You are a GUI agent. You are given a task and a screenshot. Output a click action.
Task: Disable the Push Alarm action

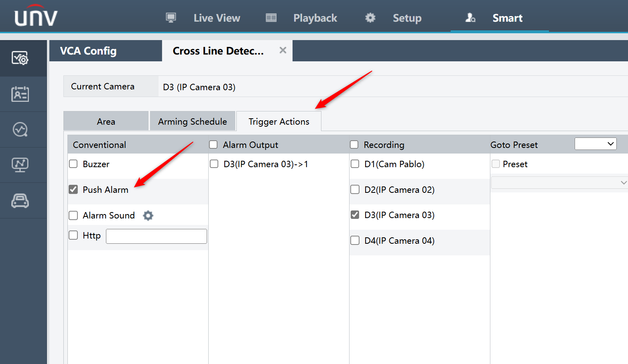[73, 189]
